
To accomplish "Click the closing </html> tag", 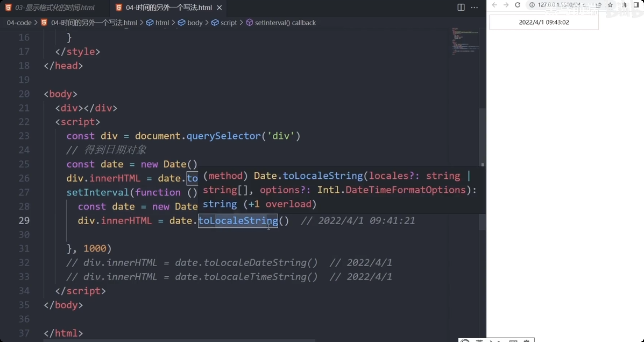I will click(63, 333).
